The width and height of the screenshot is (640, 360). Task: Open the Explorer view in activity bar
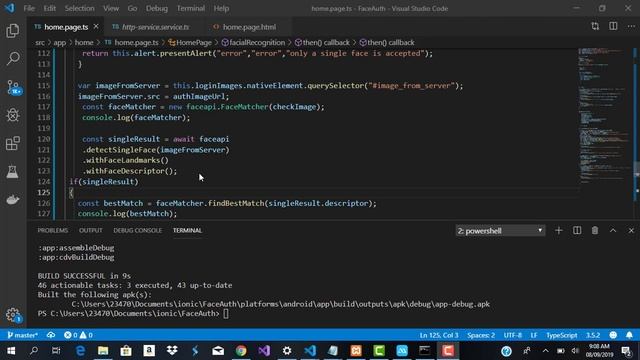click(13, 31)
